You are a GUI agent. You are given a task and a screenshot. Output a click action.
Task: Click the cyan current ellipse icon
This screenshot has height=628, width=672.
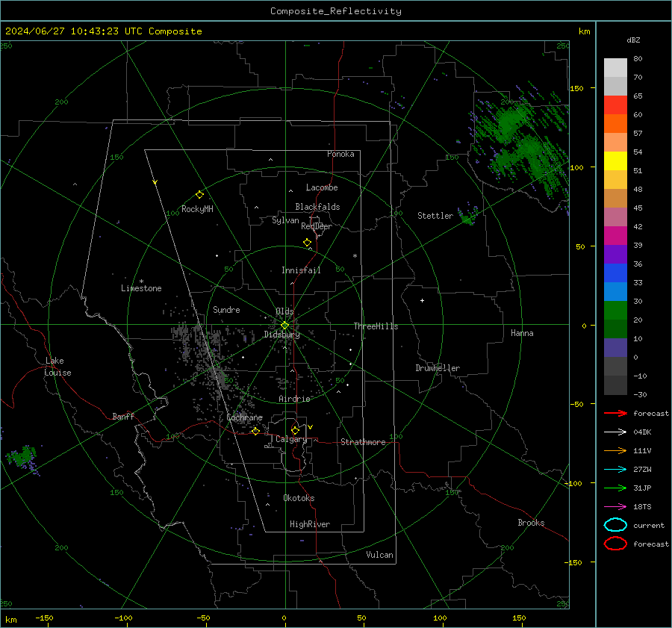615,525
